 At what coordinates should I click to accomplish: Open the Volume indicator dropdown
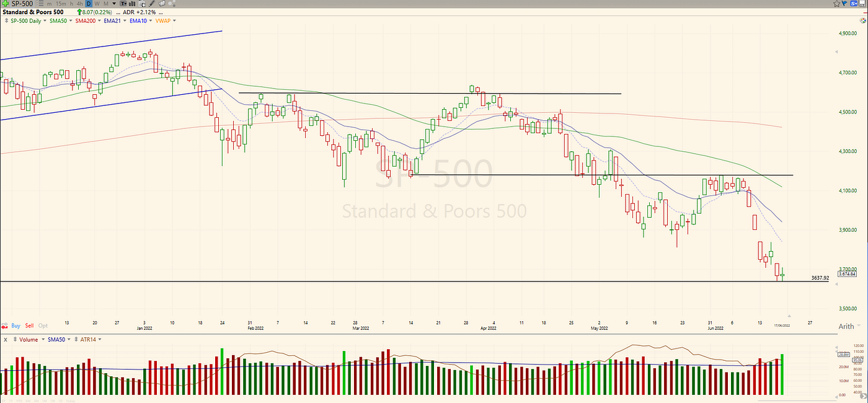click(x=43, y=339)
